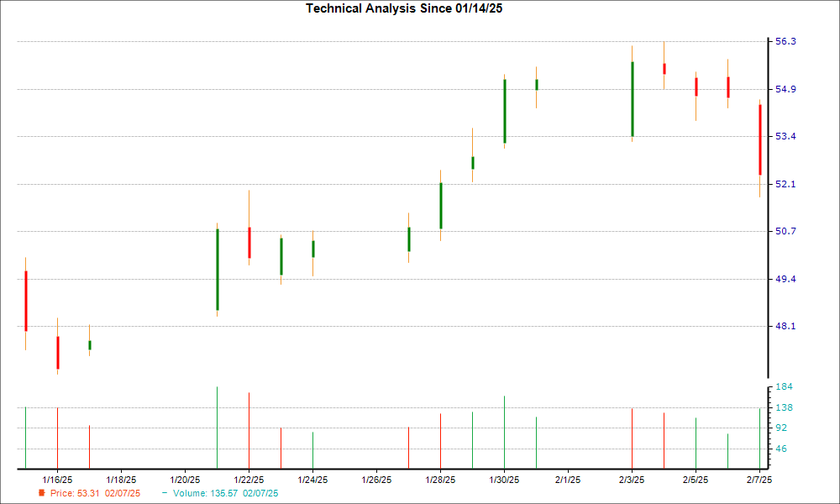Click the 138 volume axis label
The image size is (840, 504).
pos(784,407)
